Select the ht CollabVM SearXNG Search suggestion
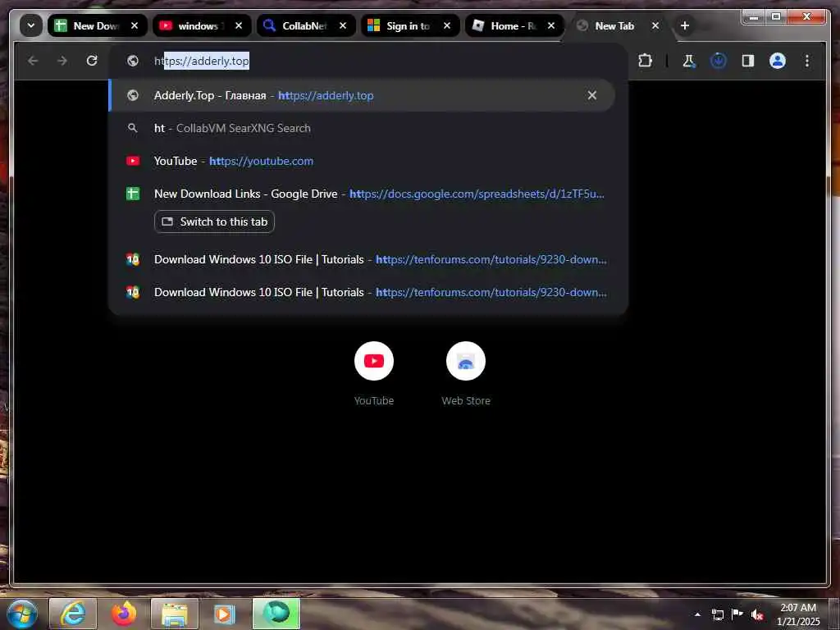The image size is (840, 630). coord(362,128)
